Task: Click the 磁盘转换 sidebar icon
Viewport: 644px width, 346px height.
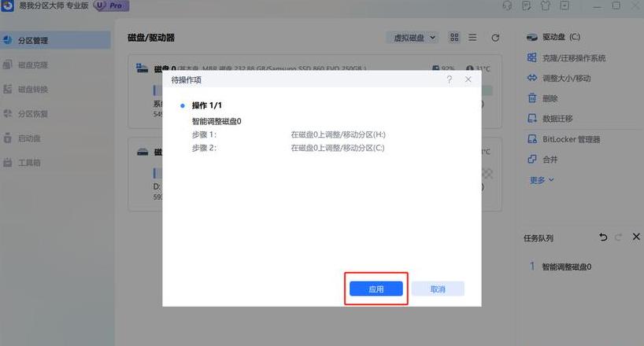Action: [7, 89]
